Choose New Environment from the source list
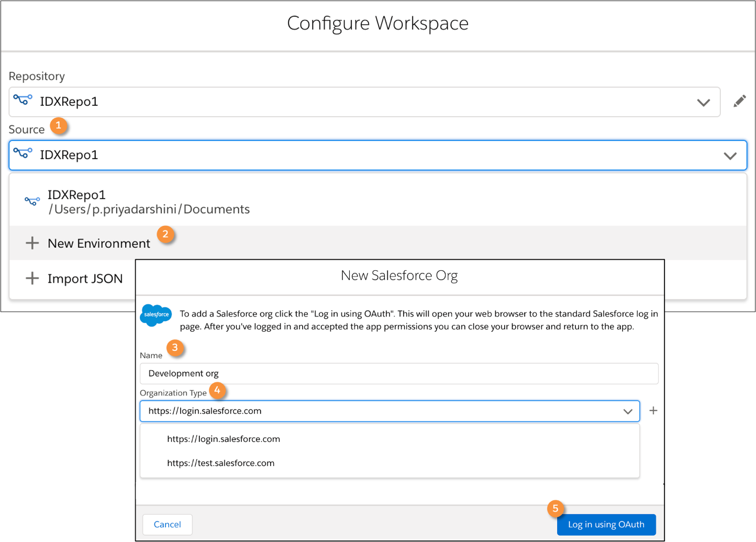Image resolution: width=756 pixels, height=542 pixels. (x=377, y=243)
